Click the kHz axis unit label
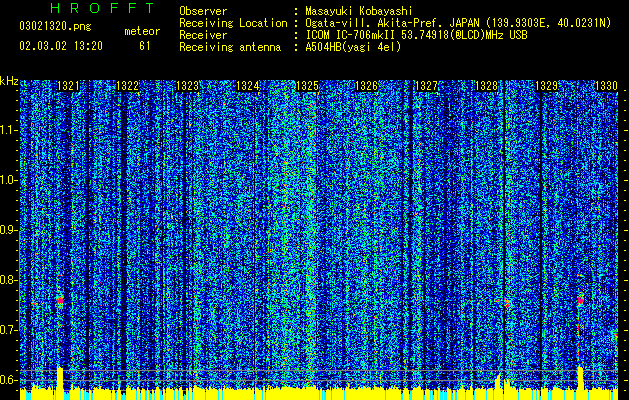629x400 pixels. pos(9,81)
